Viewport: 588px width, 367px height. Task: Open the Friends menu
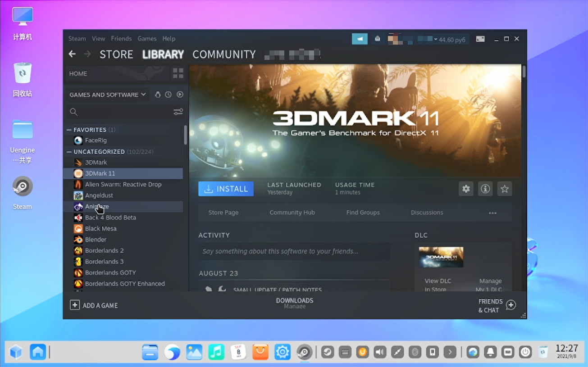[121, 39]
